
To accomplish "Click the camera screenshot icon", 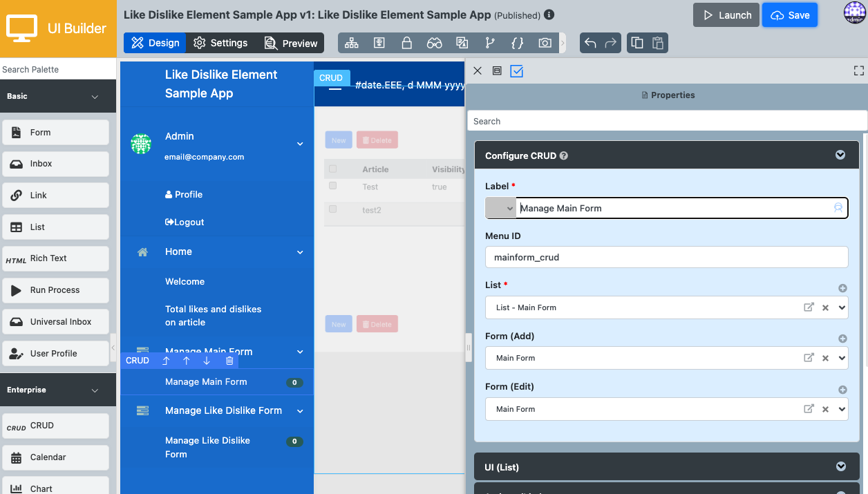I will 545,43.
